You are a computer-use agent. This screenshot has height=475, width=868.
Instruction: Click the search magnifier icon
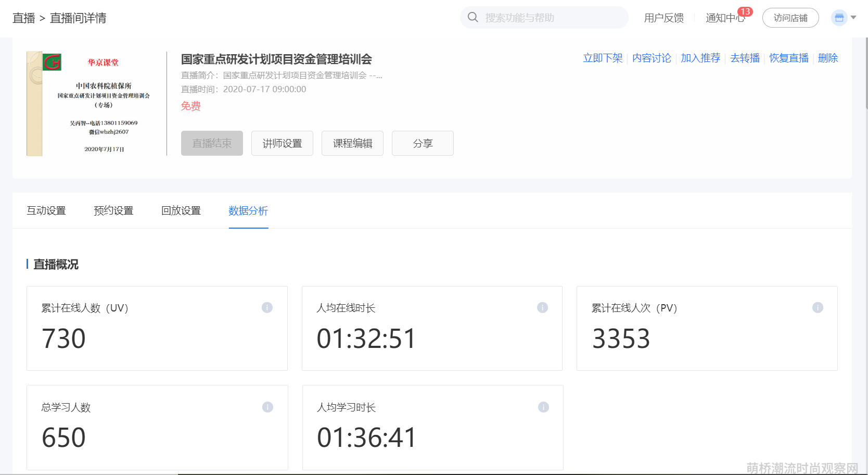(473, 17)
